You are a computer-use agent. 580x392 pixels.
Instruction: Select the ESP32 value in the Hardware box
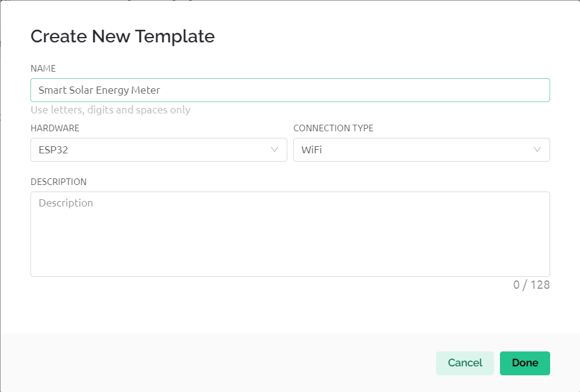(x=53, y=150)
